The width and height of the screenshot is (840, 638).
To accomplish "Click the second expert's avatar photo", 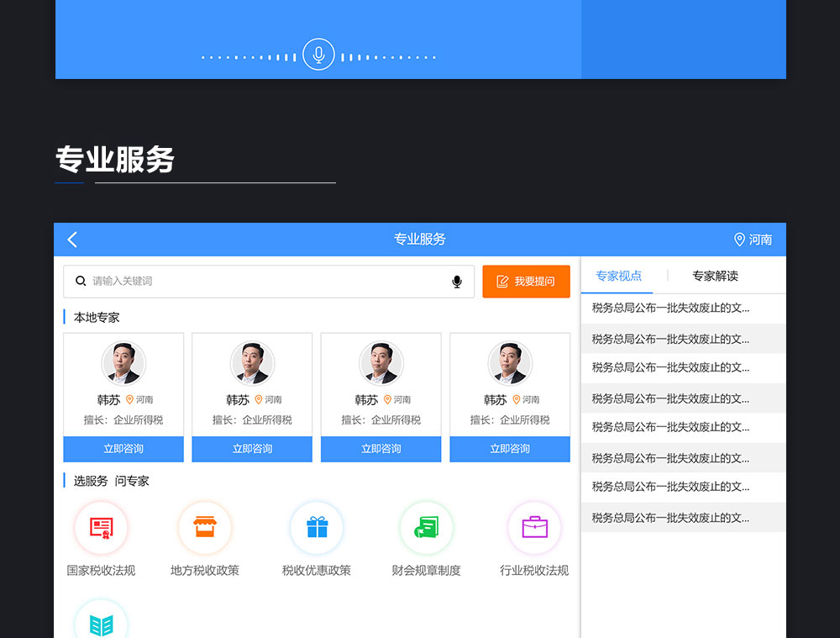I will coord(252,363).
